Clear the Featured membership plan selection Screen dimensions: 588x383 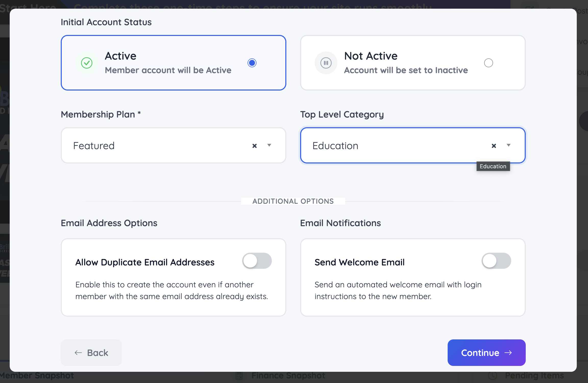click(254, 146)
